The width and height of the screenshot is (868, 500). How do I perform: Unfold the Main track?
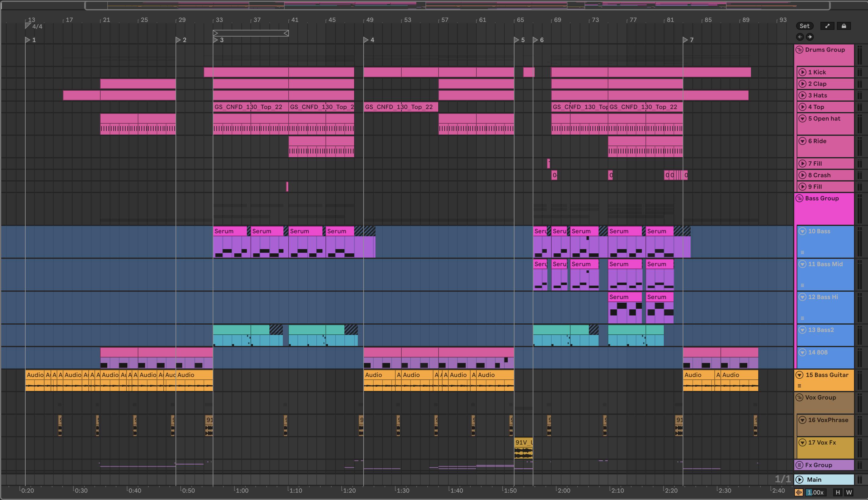[x=800, y=479]
